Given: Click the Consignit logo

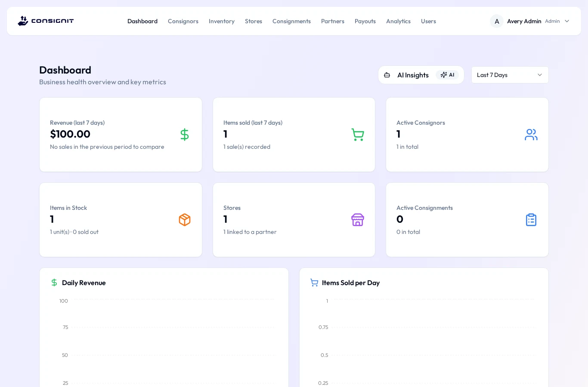Looking at the screenshot, I should 46,21.
